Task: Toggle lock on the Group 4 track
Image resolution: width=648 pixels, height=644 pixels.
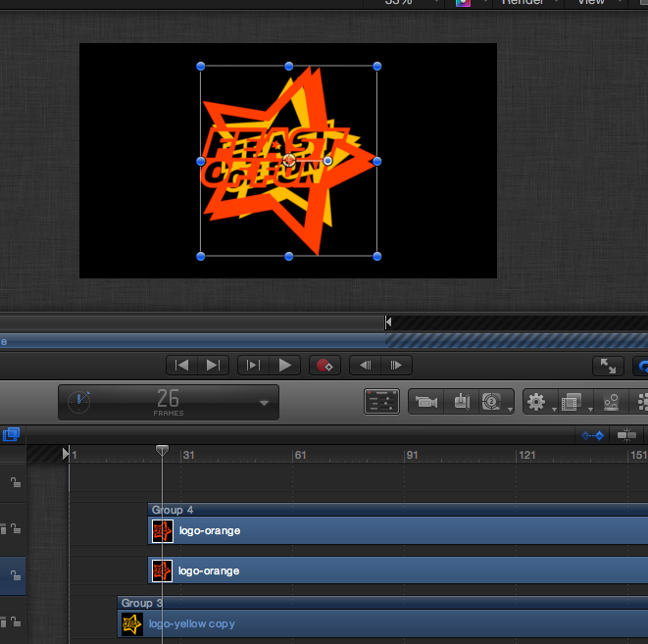Action: point(16,530)
